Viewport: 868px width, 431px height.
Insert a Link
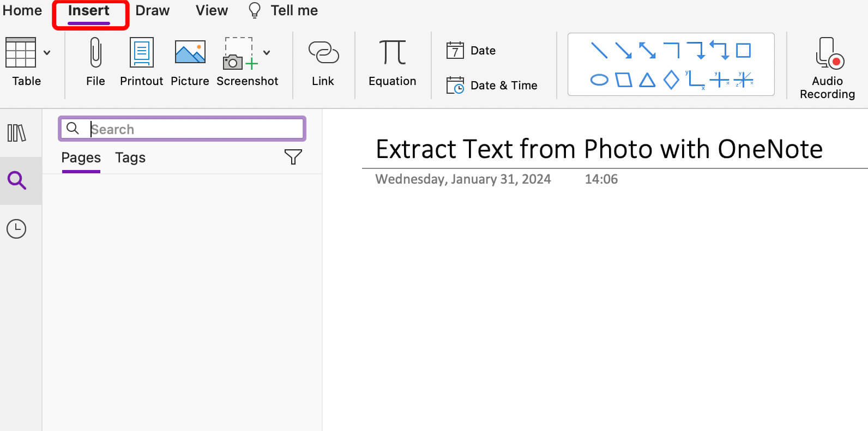[323, 62]
